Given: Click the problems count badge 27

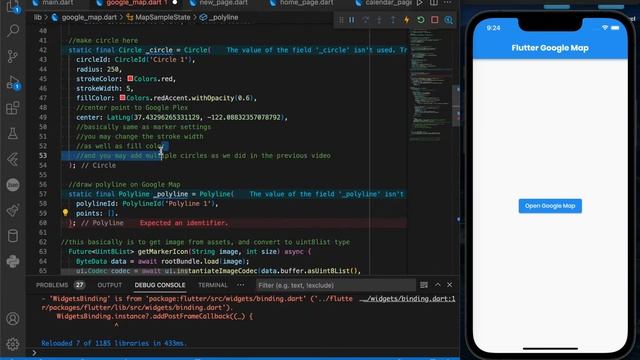Looking at the screenshot, I should pos(79,285).
